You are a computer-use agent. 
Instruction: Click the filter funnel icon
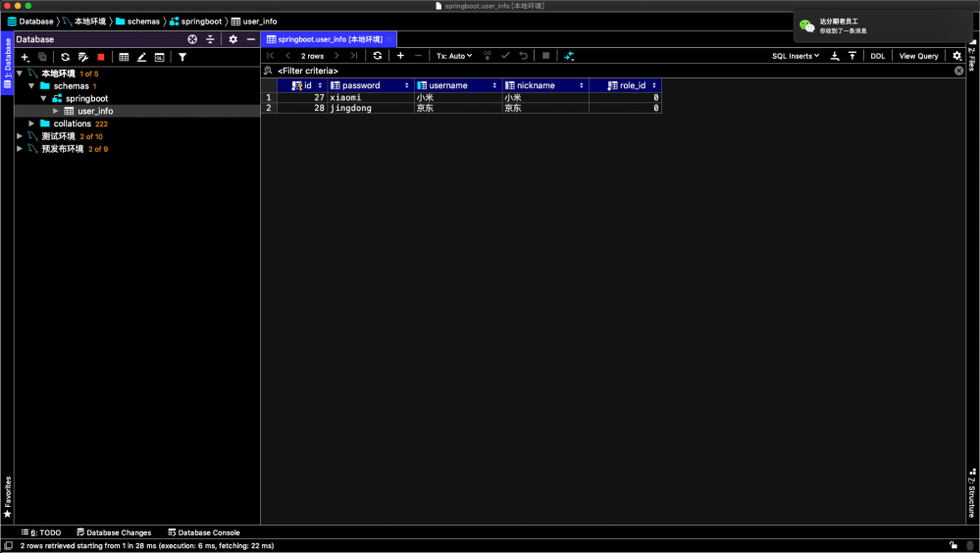point(182,57)
